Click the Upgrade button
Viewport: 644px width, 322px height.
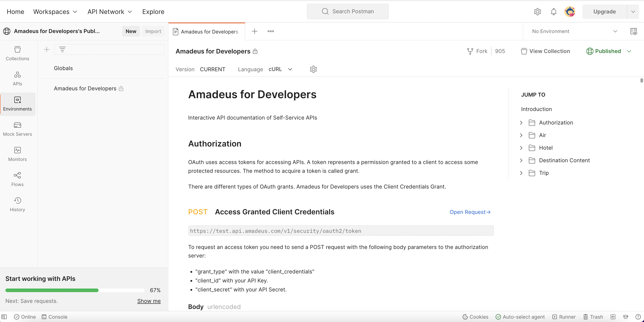(x=604, y=12)
